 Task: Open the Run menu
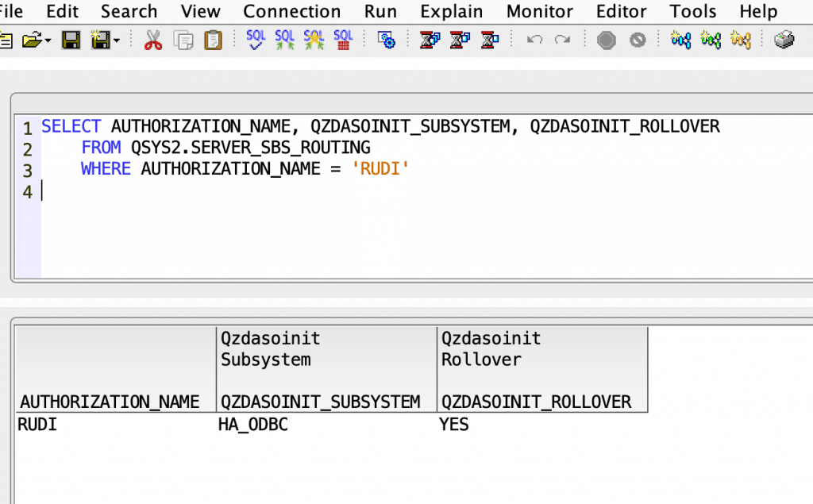tap(380, 12)
